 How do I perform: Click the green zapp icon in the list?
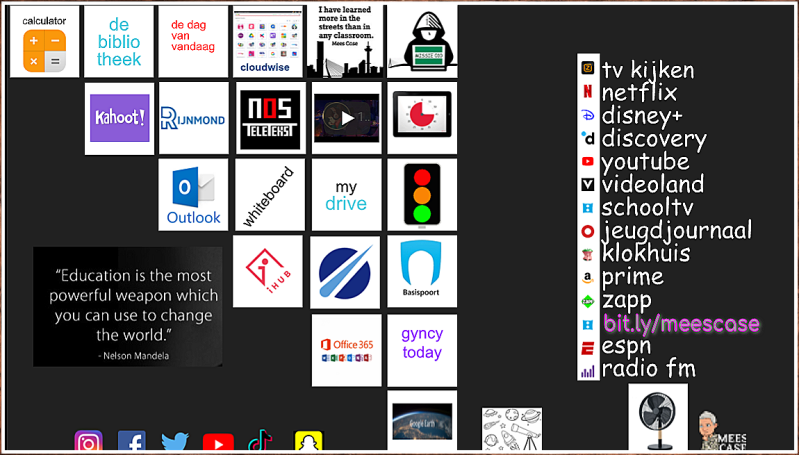588,302
